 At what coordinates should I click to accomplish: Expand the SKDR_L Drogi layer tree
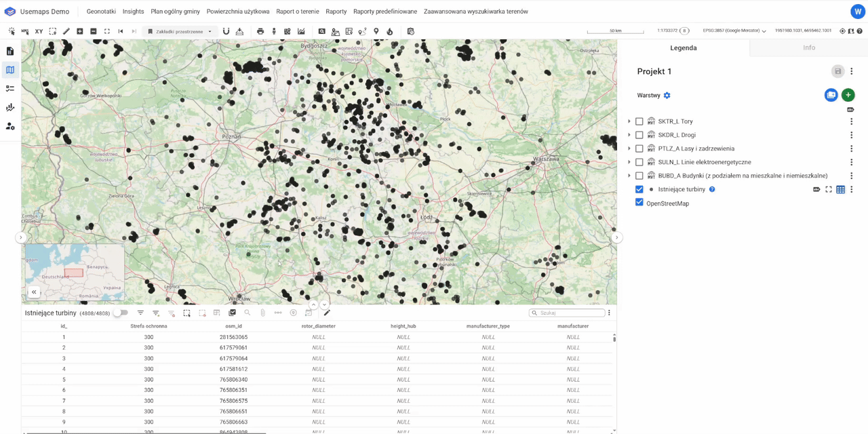coord(629,135)
